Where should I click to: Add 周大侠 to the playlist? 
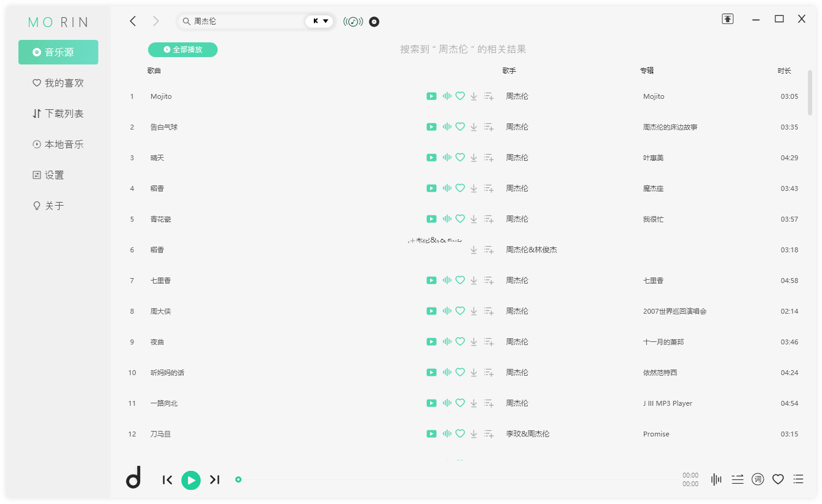point(489,311)
